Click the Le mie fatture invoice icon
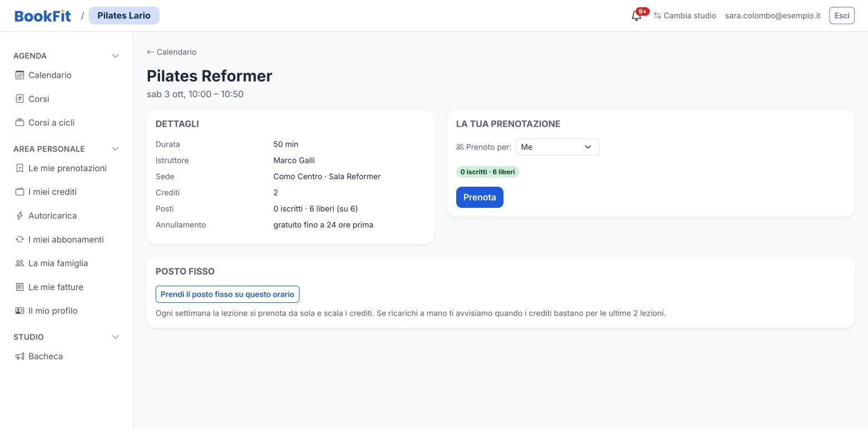Image resolution: width=868 pixels, height=429 pixels. click(x=19, y=287)
